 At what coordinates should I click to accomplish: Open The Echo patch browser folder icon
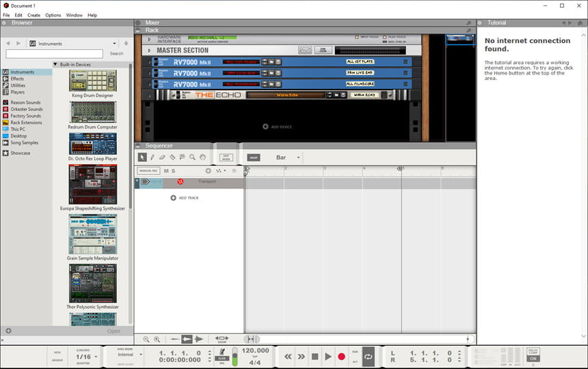pos(336,95)
